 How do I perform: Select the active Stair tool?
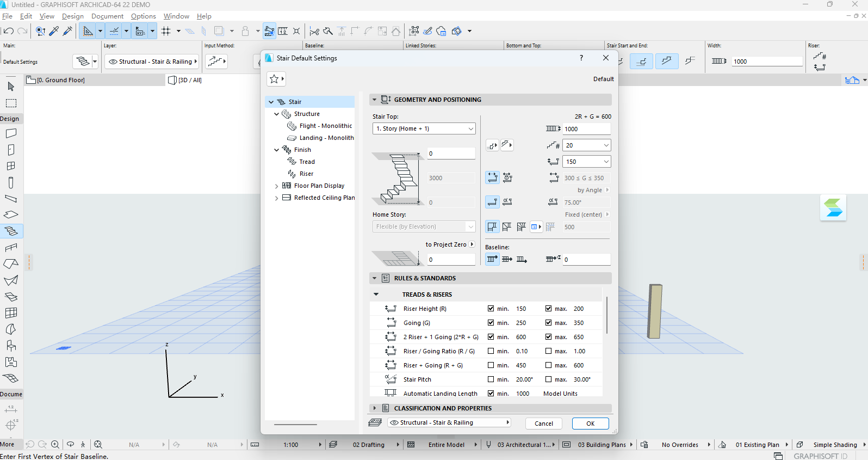pos(11,231)
